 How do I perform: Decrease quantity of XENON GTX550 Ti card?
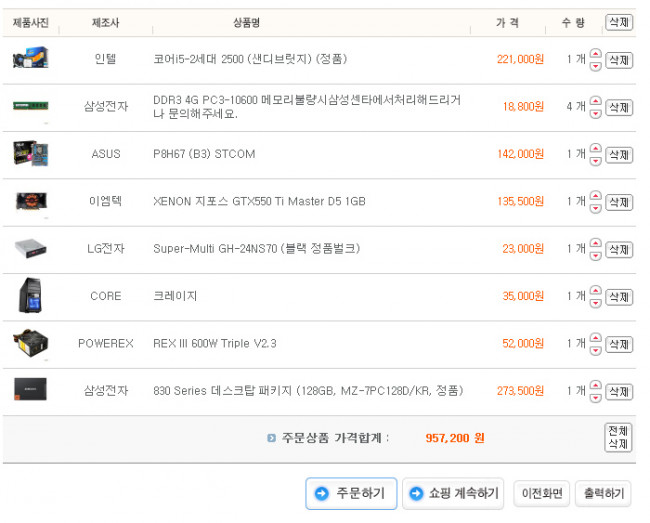pos(596,208)
